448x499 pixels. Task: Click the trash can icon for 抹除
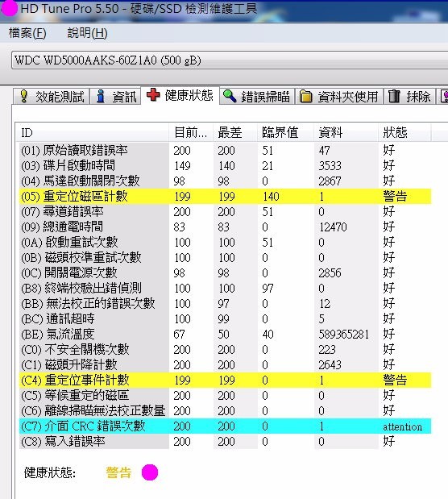[x=394, y=96]
